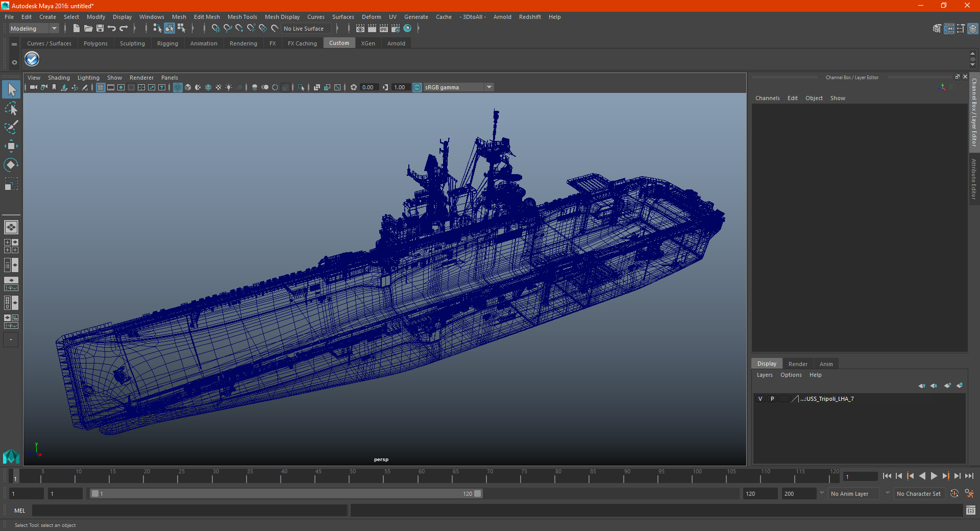
Task: Open the Mesh Tools menu
Action: (242, 17)
